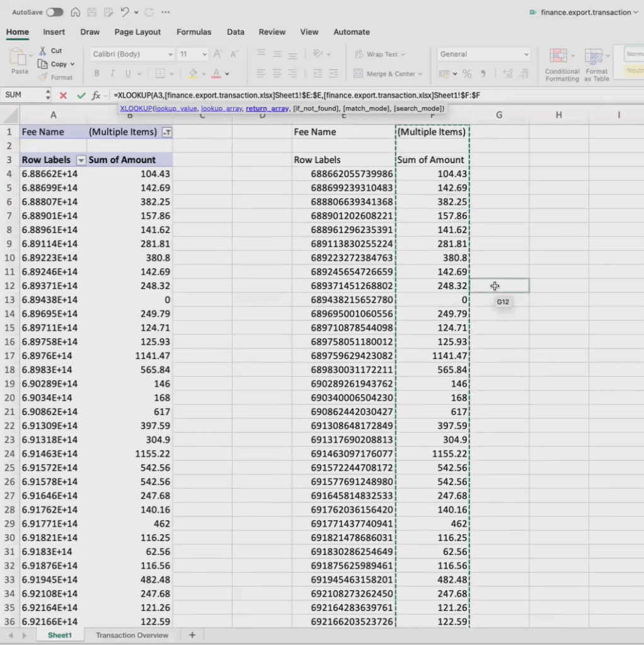Open the Fee Name filter dropdown in B1
Viewport: 644px width, 645px height.
[167, 132]
